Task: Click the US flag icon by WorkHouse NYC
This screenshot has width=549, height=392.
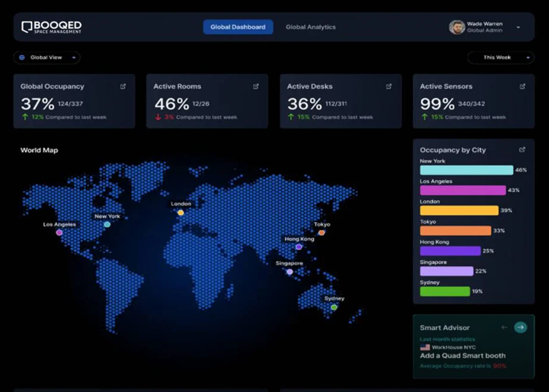Action: 425,347
